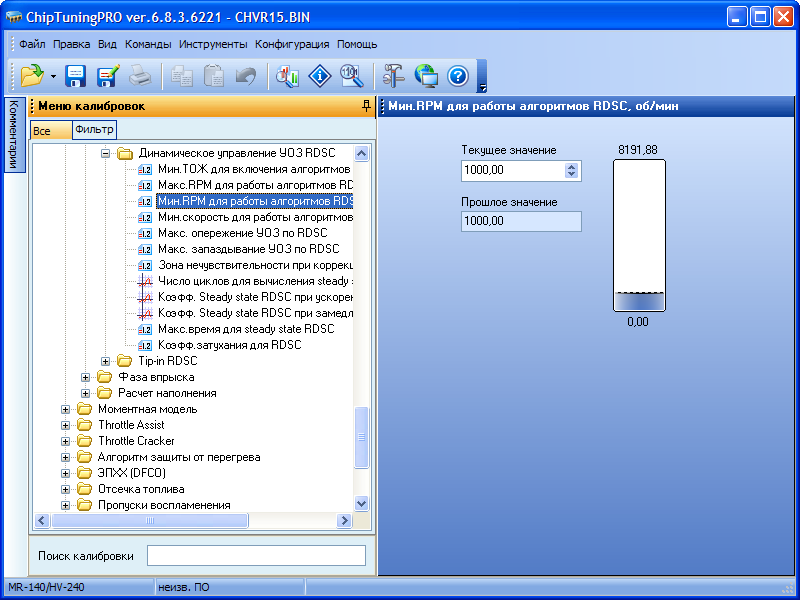Click the save-with-pencil toolbar icon
The height and width of the screenshot is (600, 800).
(108, 75)
